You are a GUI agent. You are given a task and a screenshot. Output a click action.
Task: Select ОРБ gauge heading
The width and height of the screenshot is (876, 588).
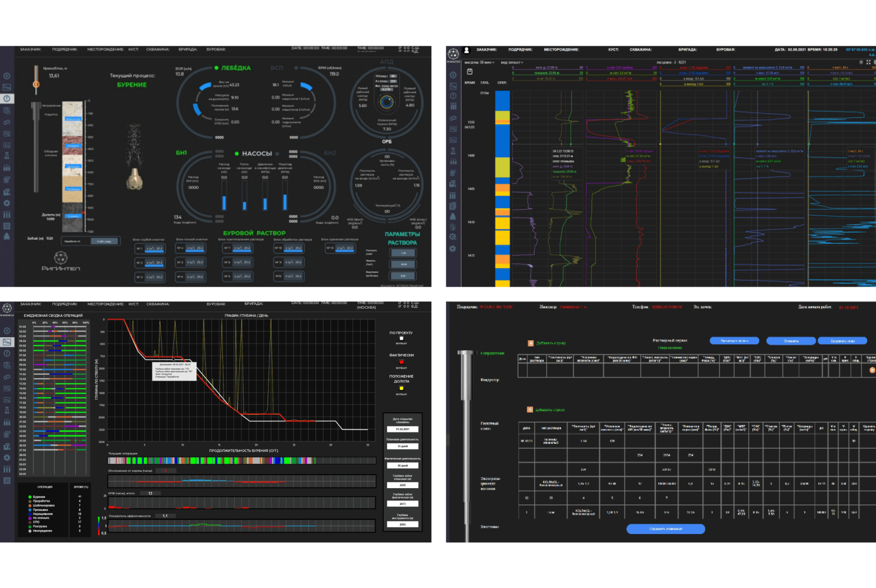coord(386,142)
